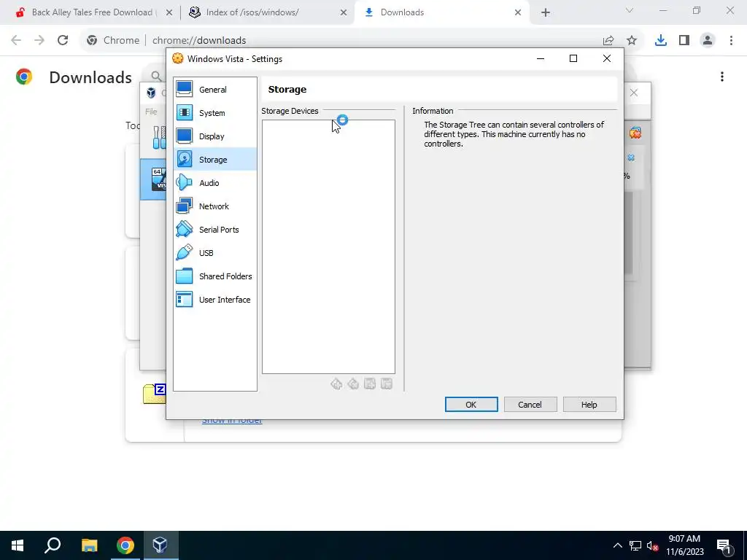
Task: Open the Audio settings category
Action: (x=215, y=183)
